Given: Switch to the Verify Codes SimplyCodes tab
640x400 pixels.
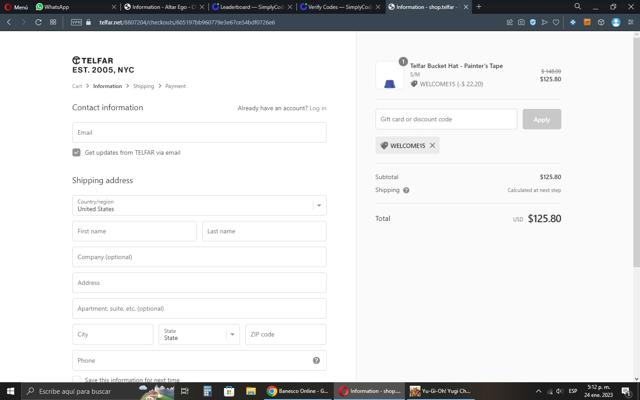Looking at the screenshot, I should [340, 7].
